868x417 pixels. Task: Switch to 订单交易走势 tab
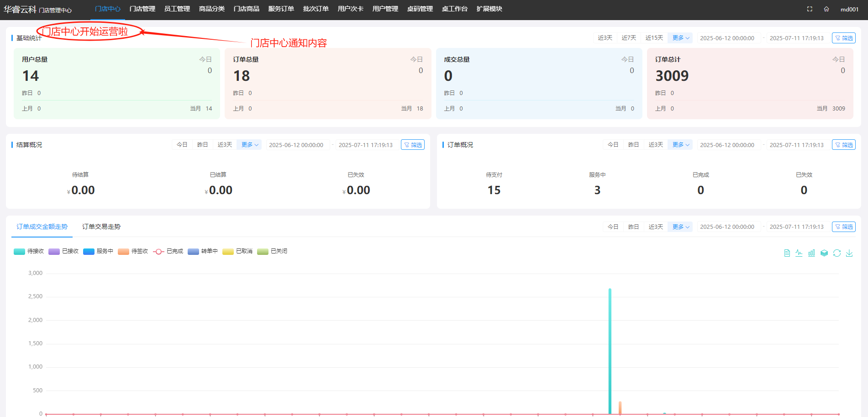coord(101,227)
